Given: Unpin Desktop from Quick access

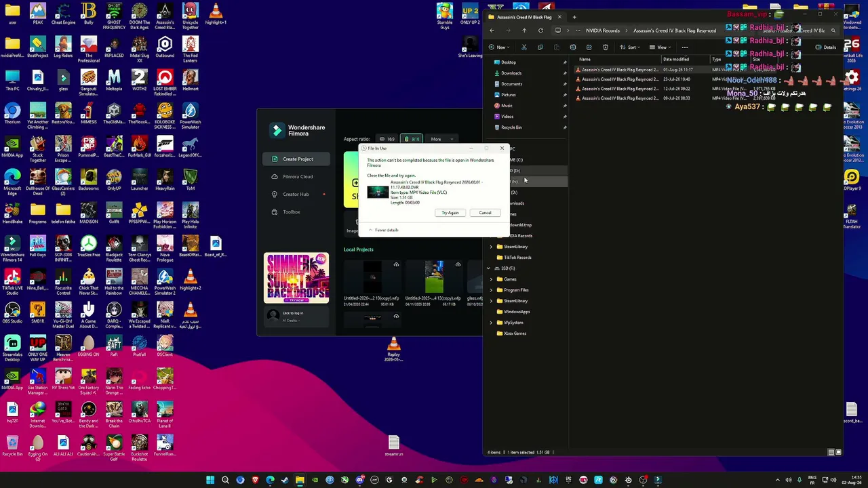Looking at the screenshot, I should tap(565, 62).
